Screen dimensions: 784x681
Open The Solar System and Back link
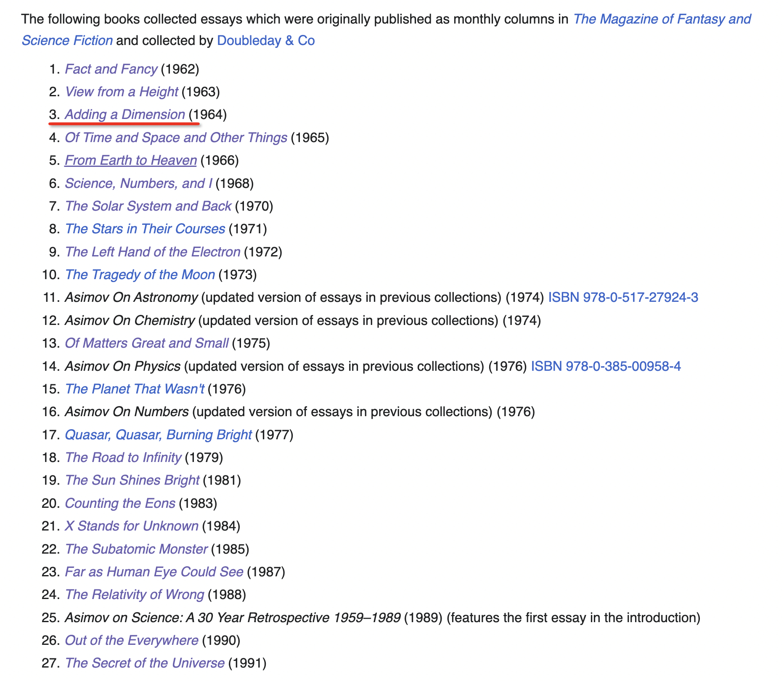(x=148, y=206)
